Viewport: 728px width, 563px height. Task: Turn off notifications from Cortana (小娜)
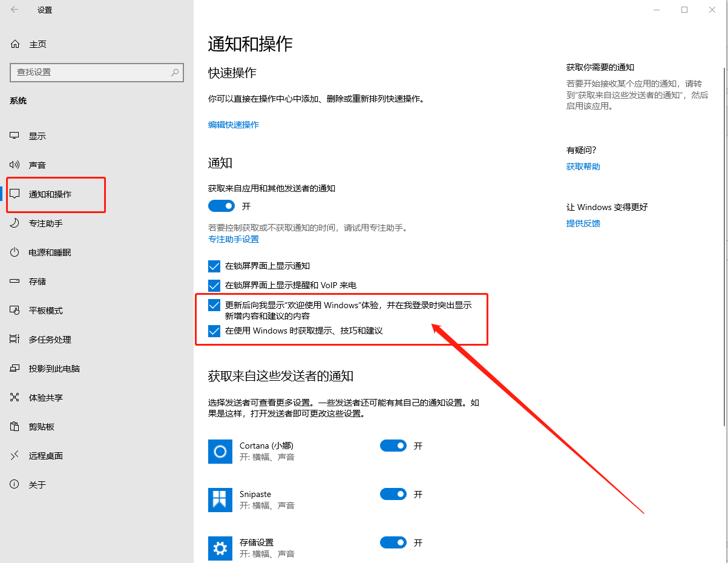pos(393,446)
